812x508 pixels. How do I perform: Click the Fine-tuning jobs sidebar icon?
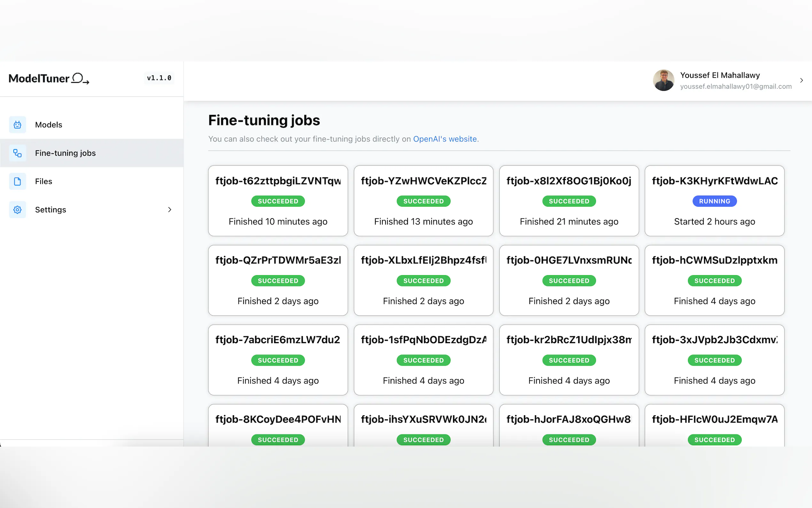tap(18, 153)
